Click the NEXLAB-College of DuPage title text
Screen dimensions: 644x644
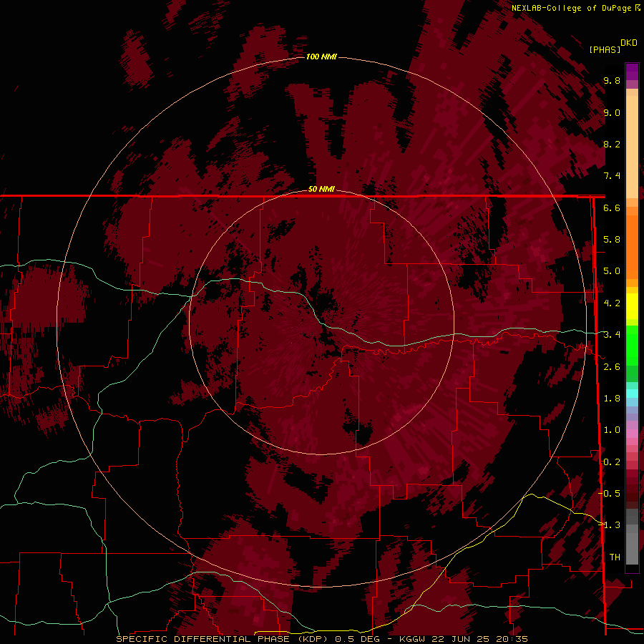[x=571, y=8]
